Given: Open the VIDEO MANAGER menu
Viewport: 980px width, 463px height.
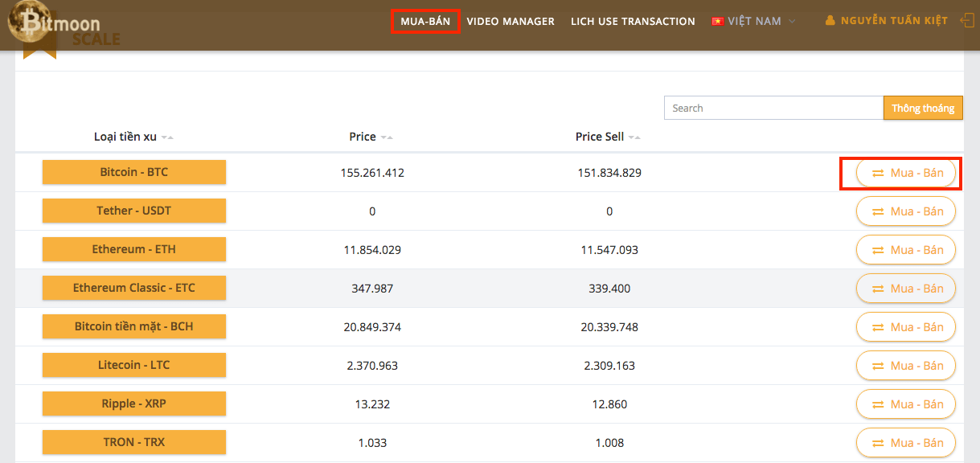Looking at the screenshot, I should (511, 22).
